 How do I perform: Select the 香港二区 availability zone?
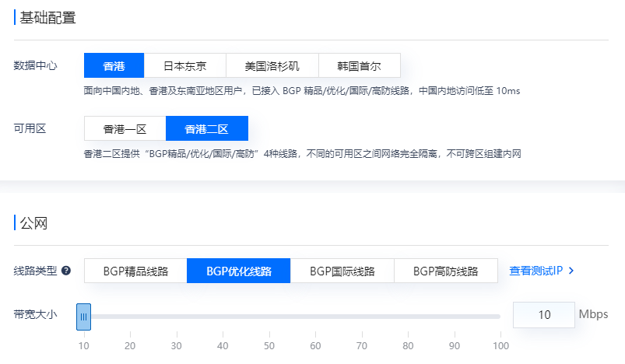click(x=207, y=128)
